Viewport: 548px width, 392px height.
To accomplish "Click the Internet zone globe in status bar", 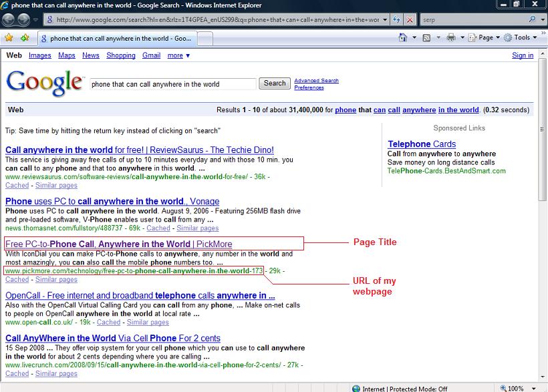I will pos(356,389).
